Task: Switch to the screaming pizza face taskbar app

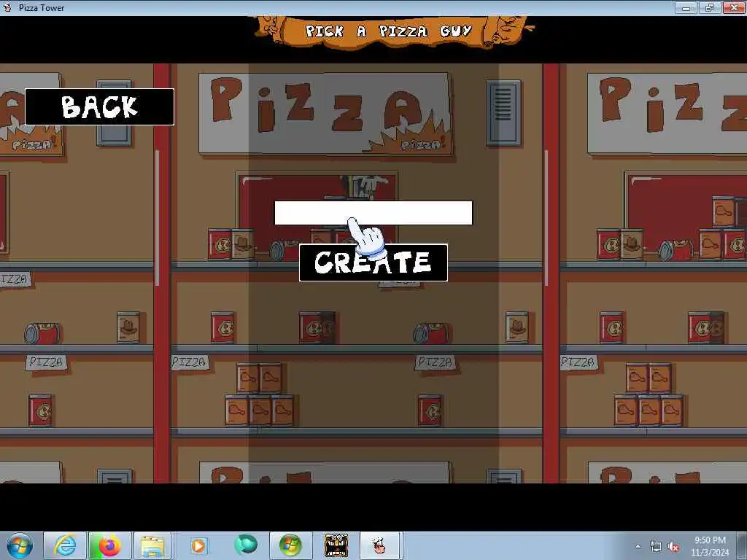Action: coord(336,545)
